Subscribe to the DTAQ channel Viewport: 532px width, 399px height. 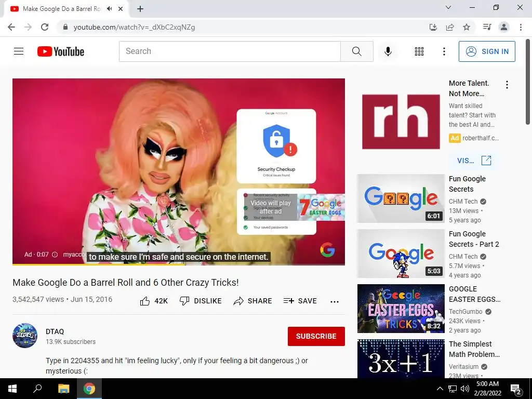tap(316, 336)
